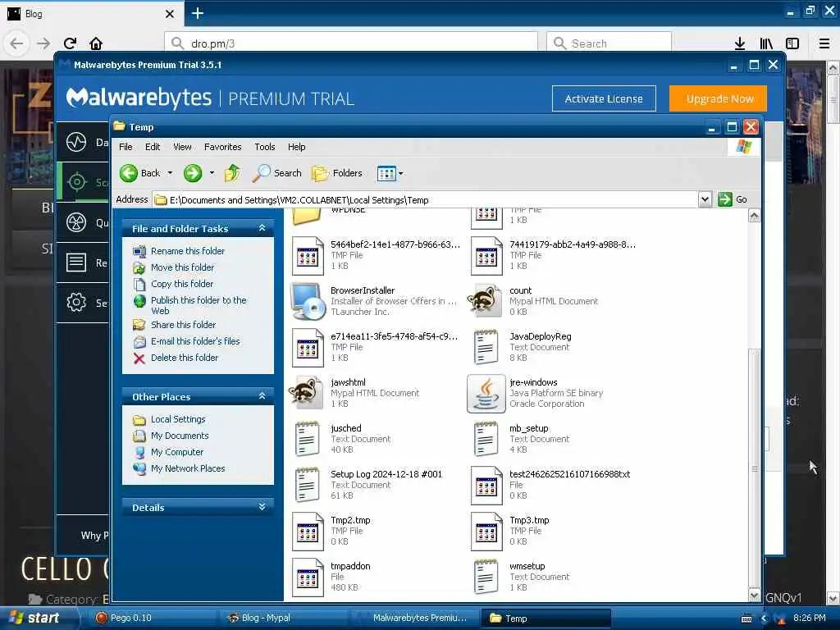
Task: Click the green Go arrow button
Action: coord(725,199)
